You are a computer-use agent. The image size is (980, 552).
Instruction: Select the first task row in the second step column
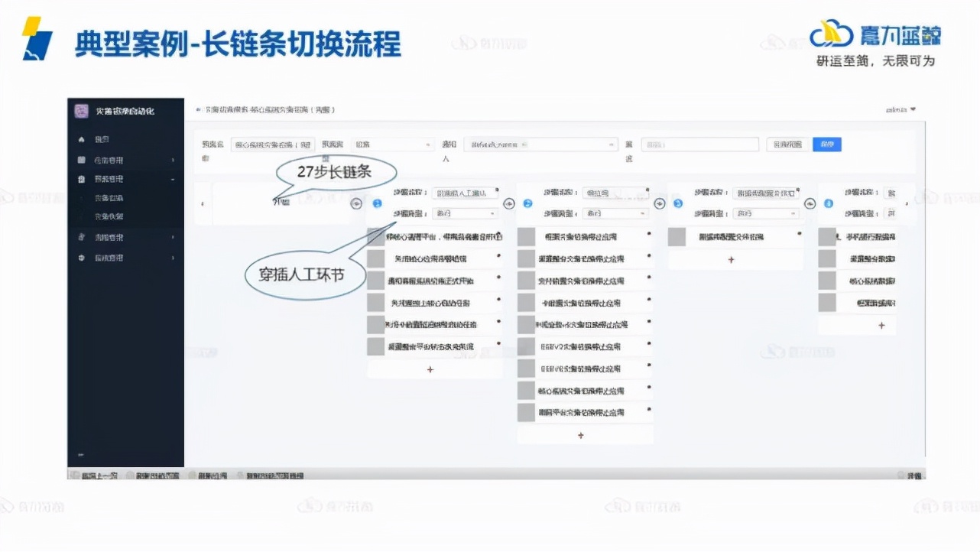(586, 237)
